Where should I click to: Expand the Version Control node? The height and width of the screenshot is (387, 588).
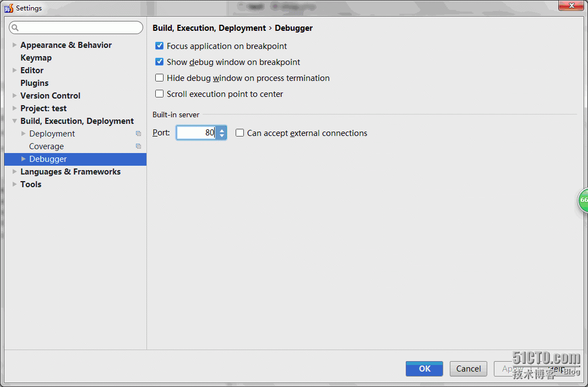click(14, 96)
